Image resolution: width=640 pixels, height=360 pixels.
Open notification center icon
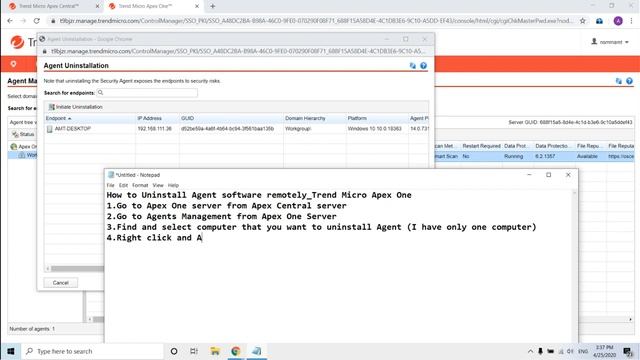(x=628, y=351)
